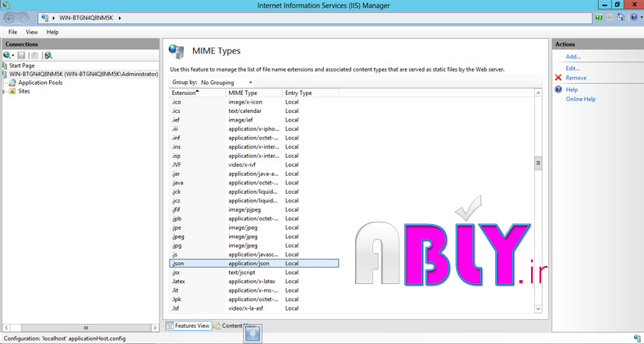644x344 pixels.
Task: Click the Forward navigation arrow
Action: (24, 18)
